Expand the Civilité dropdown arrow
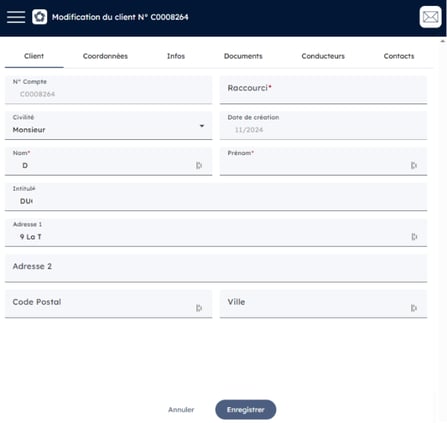This screenshot has height=423, width=447. pyautogui.click(x=202, y=126)
